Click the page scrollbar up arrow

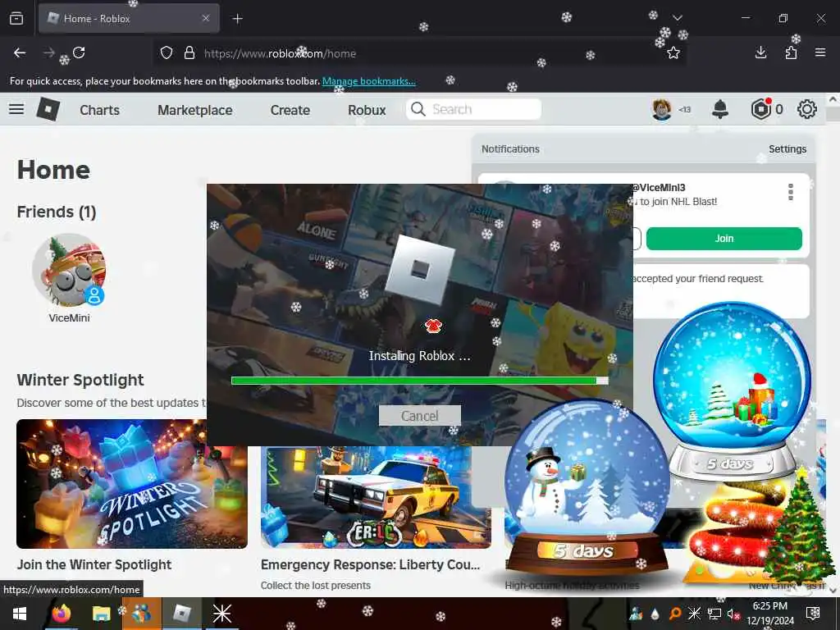(833, 99)
